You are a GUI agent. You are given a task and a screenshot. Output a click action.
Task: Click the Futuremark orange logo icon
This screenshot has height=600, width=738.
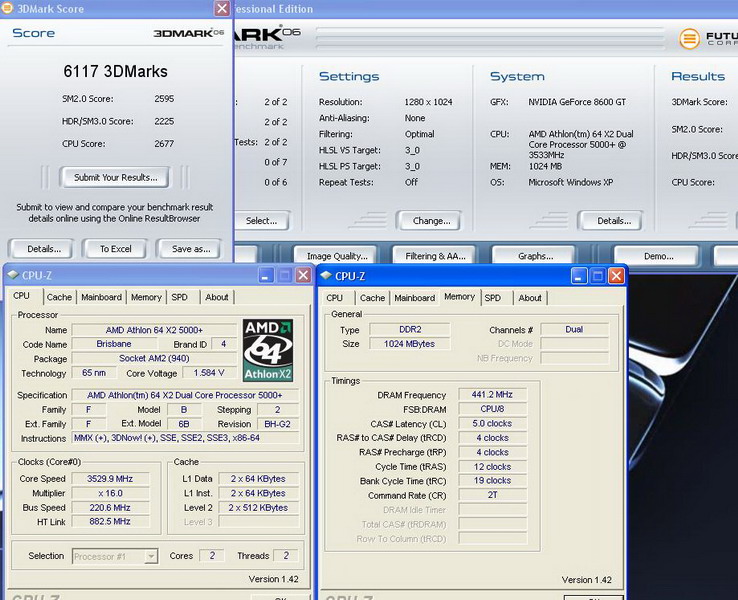689,39
